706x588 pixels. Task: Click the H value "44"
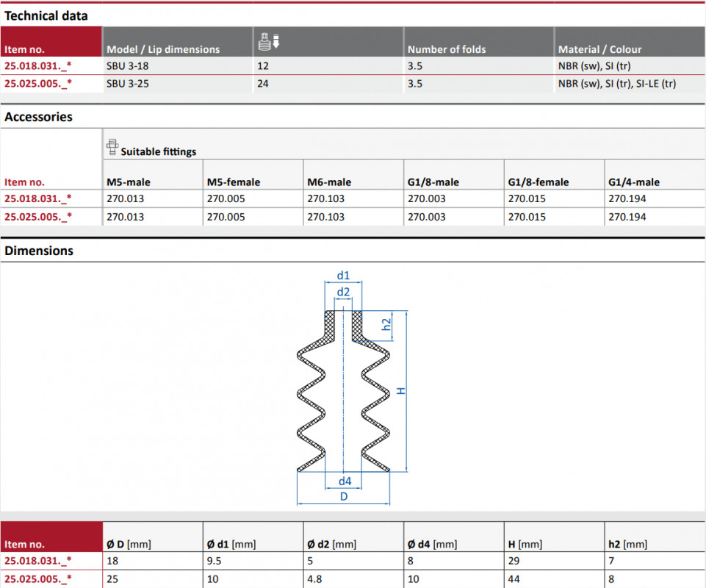point(514,579)
